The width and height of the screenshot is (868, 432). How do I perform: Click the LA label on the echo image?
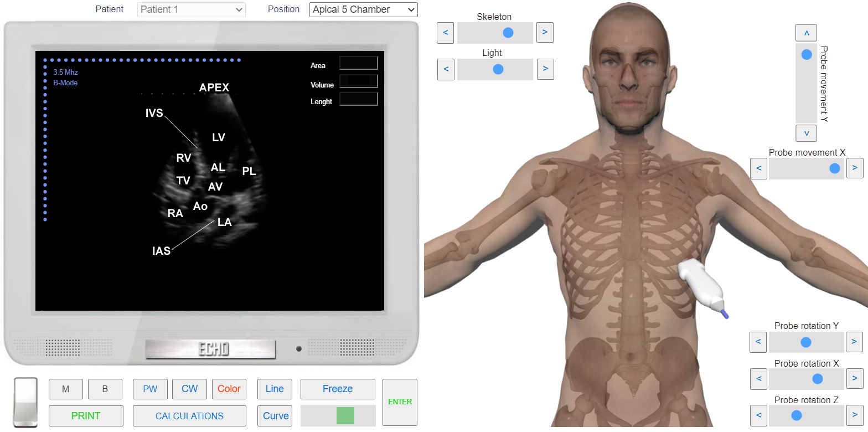(x=225, y=223)
